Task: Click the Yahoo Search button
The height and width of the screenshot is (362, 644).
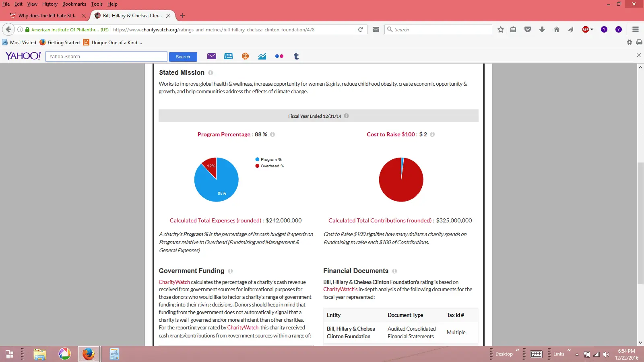Action: click(183, 57)
